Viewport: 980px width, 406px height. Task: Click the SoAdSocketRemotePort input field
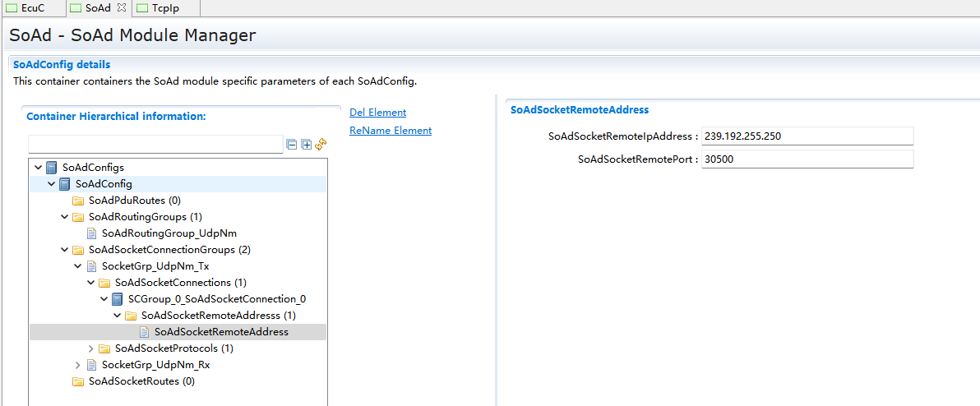pyautogui.click(x=807, y=159)
